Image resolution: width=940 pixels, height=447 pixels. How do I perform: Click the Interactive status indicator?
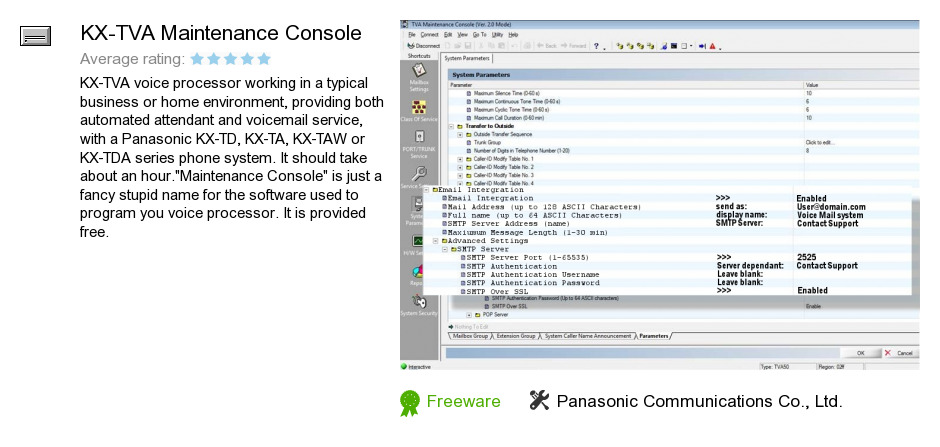(x=415, y=367)
